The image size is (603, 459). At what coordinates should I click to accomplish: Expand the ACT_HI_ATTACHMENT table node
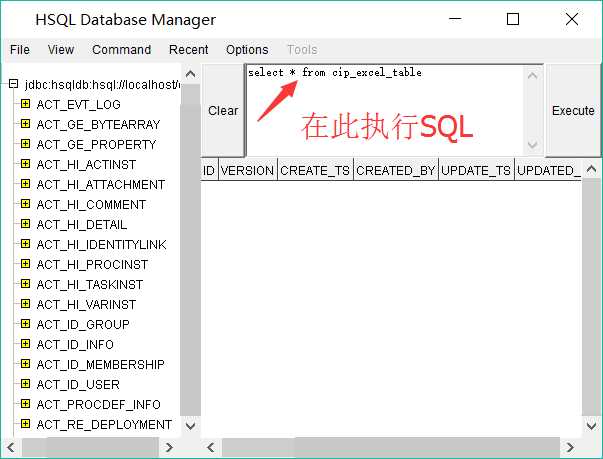pyautogui.click(x=25, y=184)
